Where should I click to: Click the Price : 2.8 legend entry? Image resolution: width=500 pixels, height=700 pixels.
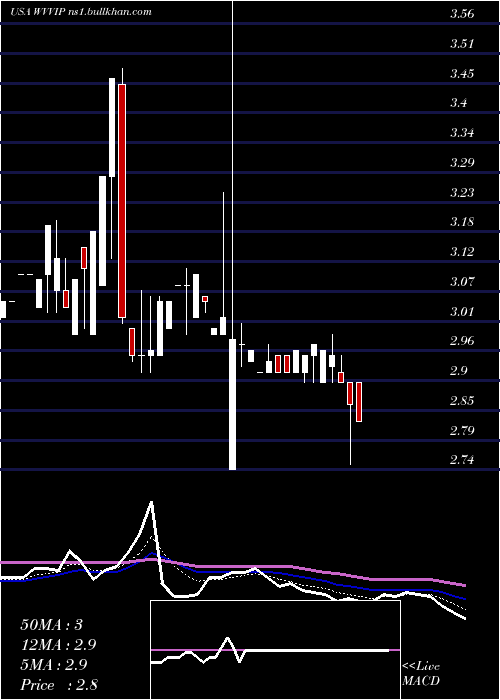click(59, 685)
